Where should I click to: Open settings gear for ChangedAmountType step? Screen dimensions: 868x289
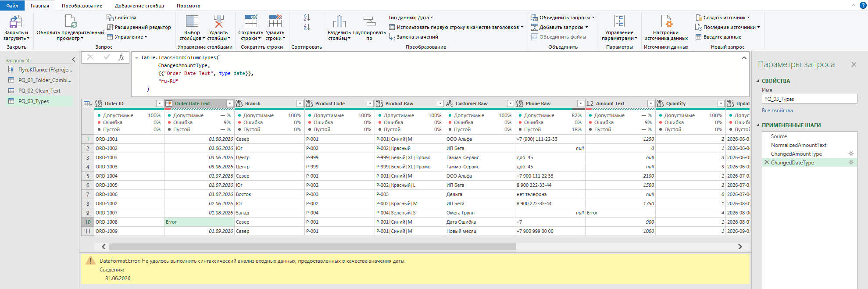851,153
